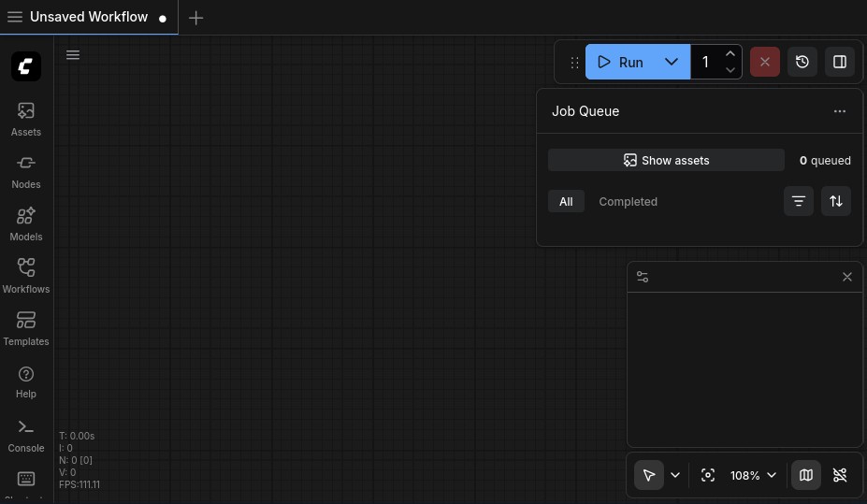Increase the batch count stepper

(730, 54)
